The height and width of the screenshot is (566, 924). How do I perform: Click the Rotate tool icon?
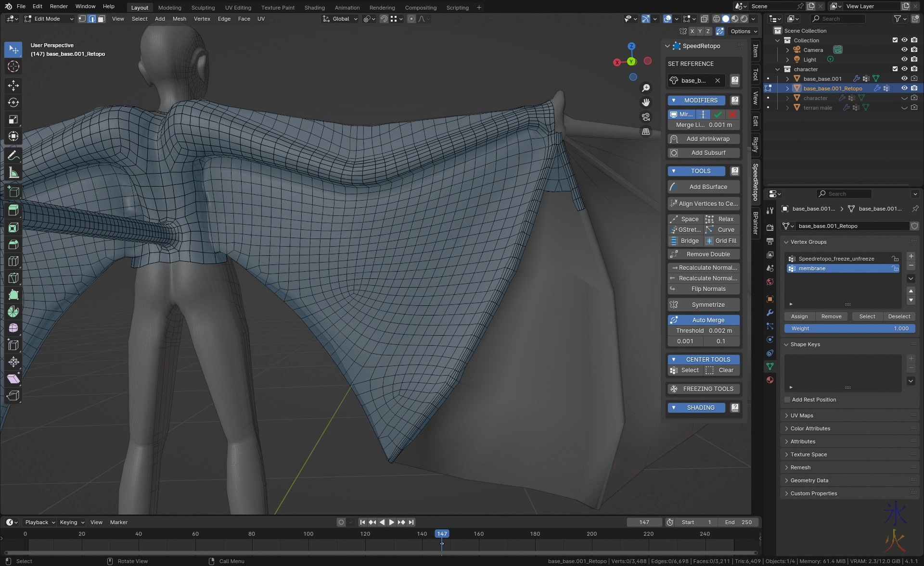13,102
